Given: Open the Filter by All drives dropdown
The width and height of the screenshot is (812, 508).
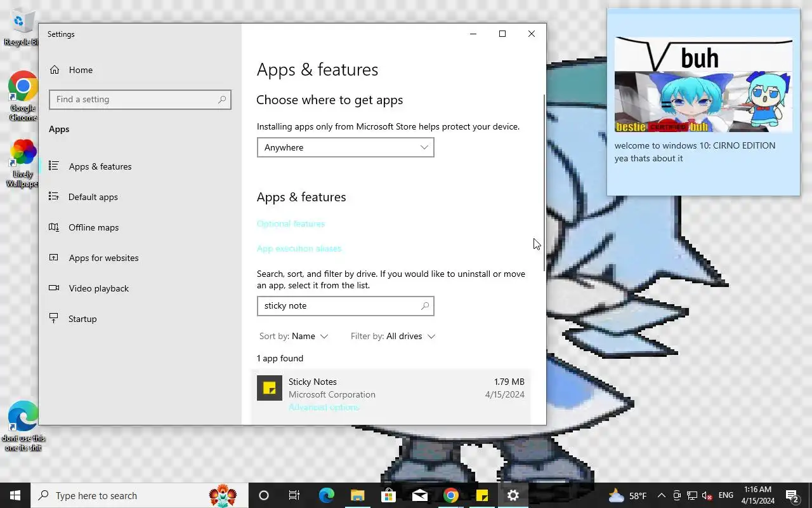Looking at the screenshot, I should click(393, 336).
